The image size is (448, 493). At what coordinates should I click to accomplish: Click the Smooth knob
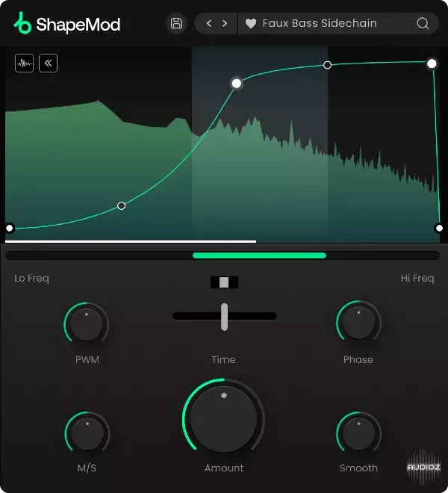(358, 433)
